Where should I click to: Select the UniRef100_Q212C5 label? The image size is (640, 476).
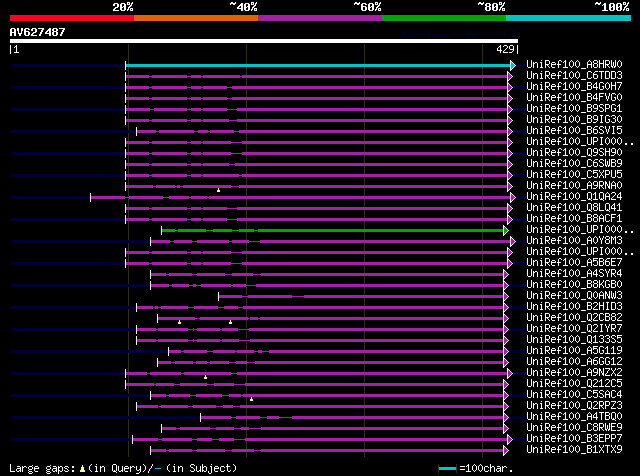[574, 384]
